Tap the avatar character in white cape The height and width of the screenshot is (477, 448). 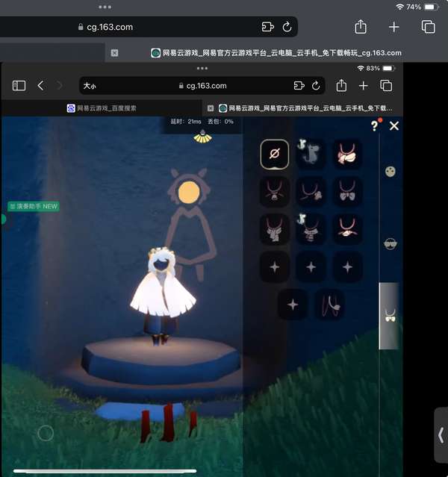tap(163, 296)
